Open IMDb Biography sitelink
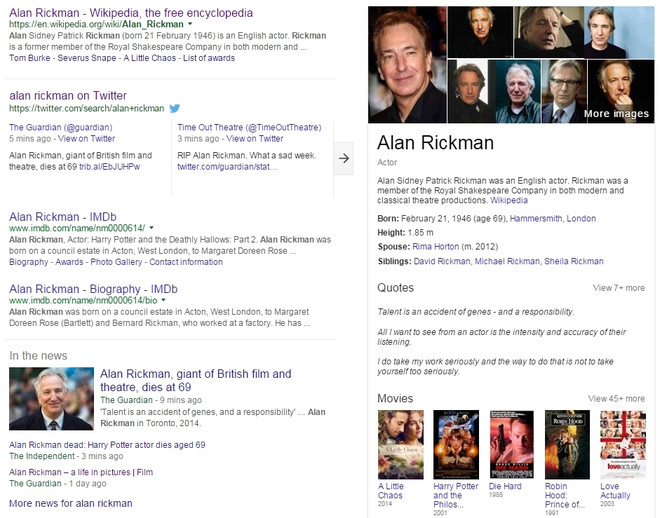Viewport: 660px width, 518px height. (29, 262)
